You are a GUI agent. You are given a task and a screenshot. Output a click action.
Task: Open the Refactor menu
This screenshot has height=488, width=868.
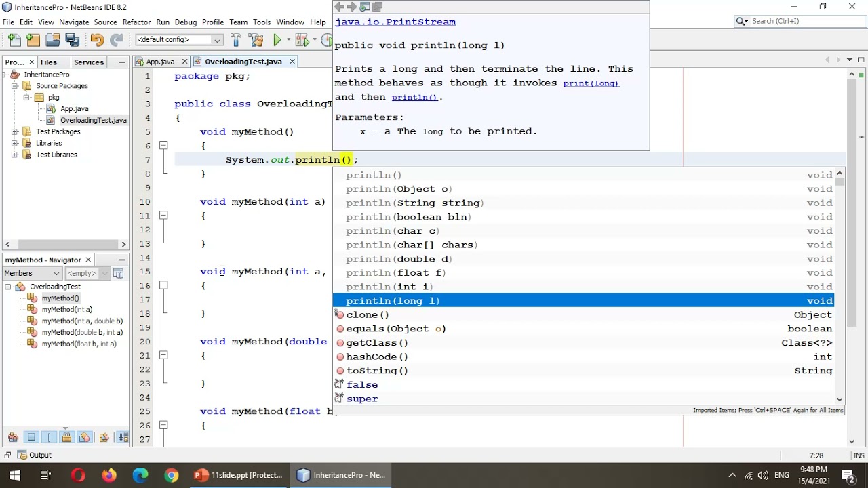[136, 22]
